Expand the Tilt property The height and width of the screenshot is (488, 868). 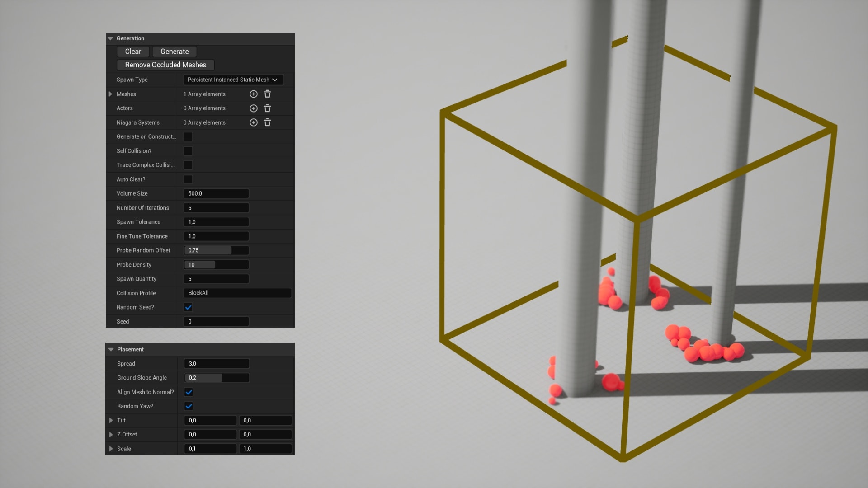tap(111, 420)
